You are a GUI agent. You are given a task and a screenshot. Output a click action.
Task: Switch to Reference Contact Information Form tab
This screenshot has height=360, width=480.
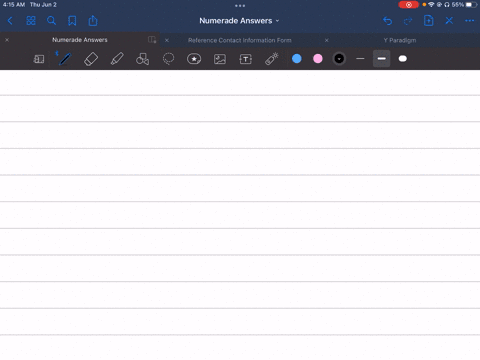coord(240,40)
